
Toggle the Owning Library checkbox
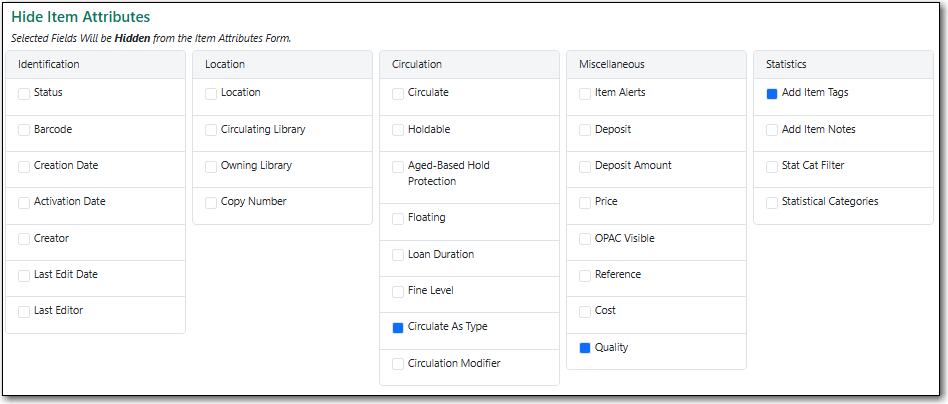(210, 167)
